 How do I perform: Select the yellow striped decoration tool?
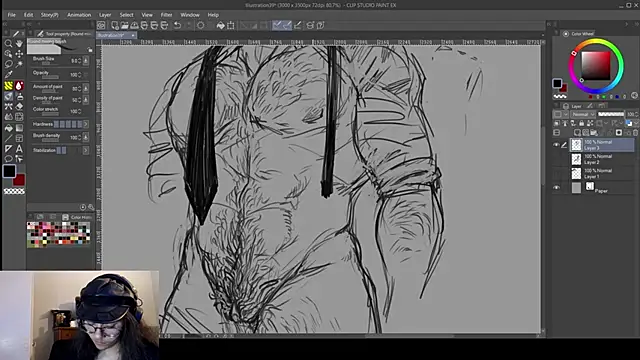point(8,86)
